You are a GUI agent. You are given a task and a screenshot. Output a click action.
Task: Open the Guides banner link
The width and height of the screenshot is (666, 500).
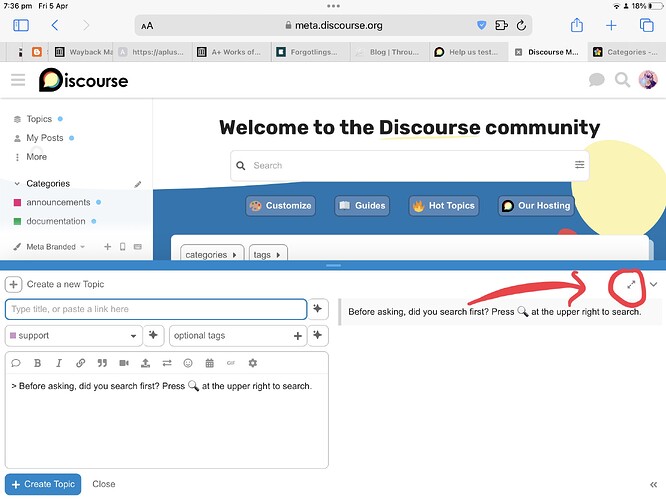click(362, 206)
